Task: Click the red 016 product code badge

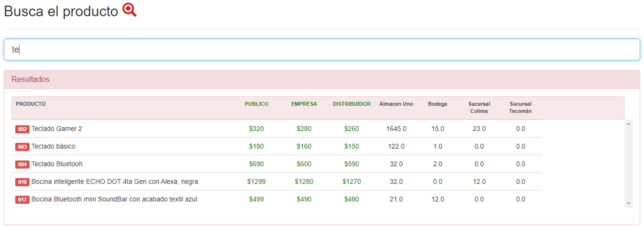Action: (x=22, y=182)
